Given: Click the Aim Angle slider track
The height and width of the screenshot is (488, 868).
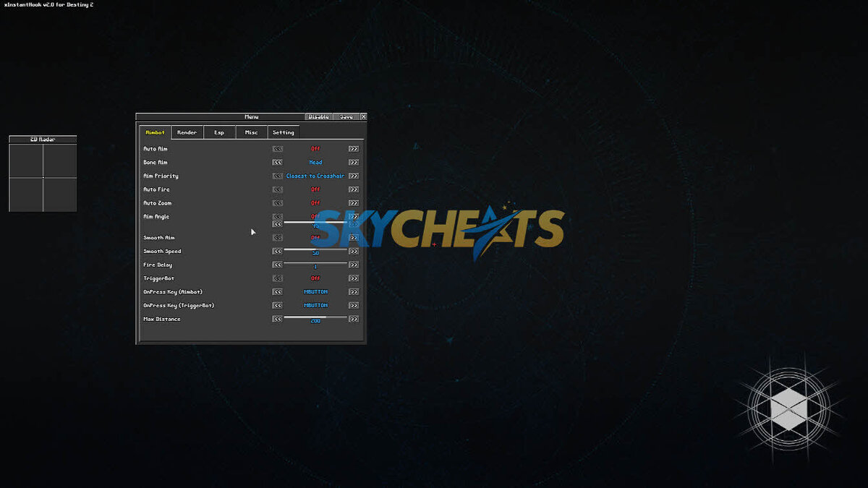Looking at the screenshot, I should (x=315, y=223).
